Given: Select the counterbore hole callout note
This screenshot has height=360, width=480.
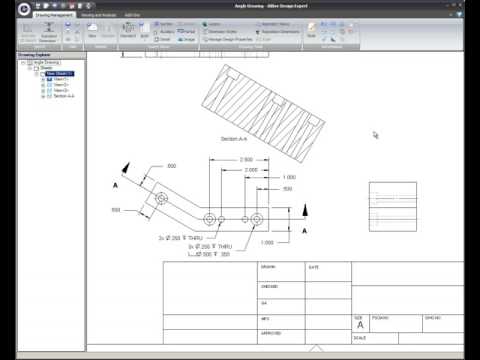Looking at the screenshot, I should [x=210, y=250].
